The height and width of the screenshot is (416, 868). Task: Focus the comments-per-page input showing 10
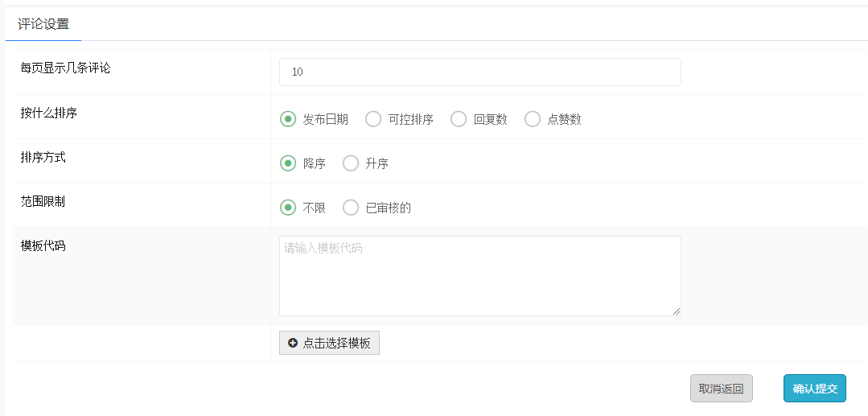coord(479,72)
